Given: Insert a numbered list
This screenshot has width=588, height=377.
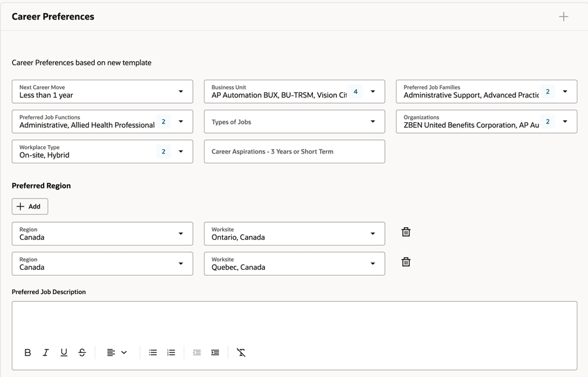Looking at the screenshot, I should coord(171,353).
